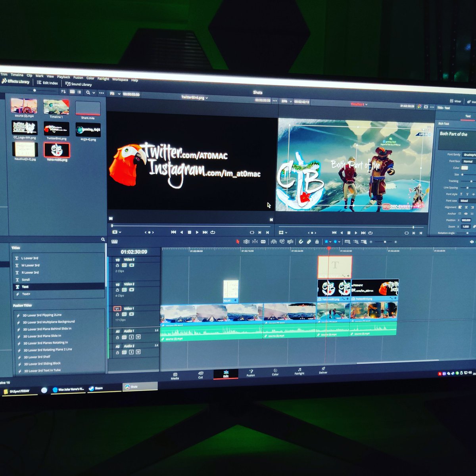Mute the Audio 1 track
Viewport: 476px width, 476px height.
click(138, 337)
